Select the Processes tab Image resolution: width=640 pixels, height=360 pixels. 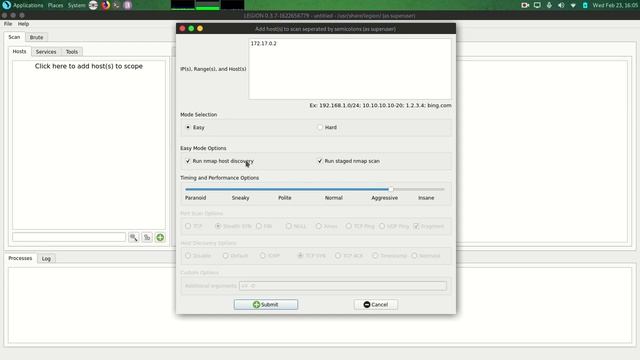[x=20, y=258]
